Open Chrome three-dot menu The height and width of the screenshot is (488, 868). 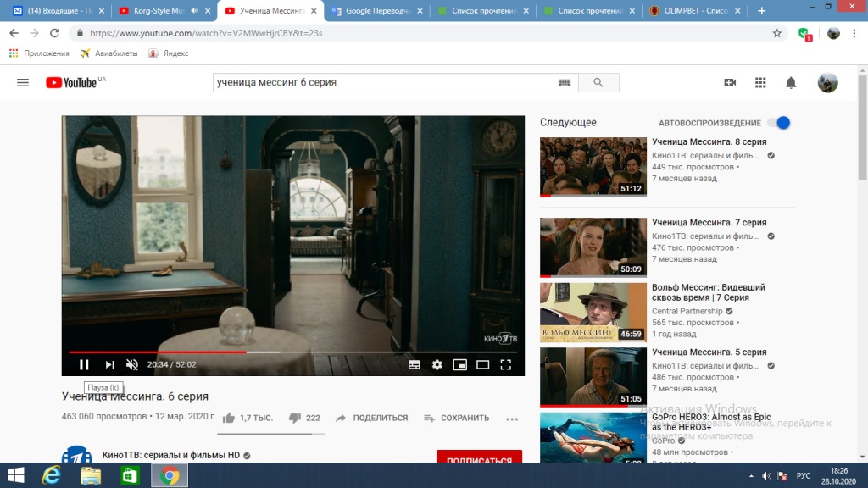(854, 33)
